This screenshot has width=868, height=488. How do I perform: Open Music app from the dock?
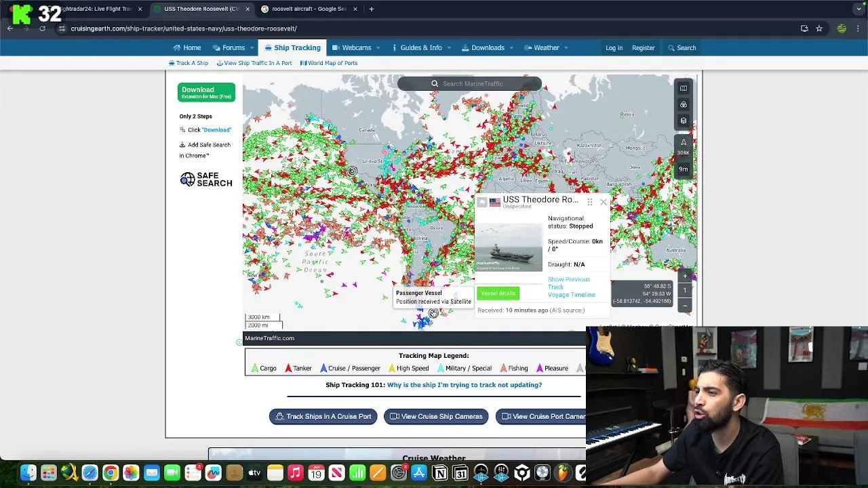coord(296,472)
